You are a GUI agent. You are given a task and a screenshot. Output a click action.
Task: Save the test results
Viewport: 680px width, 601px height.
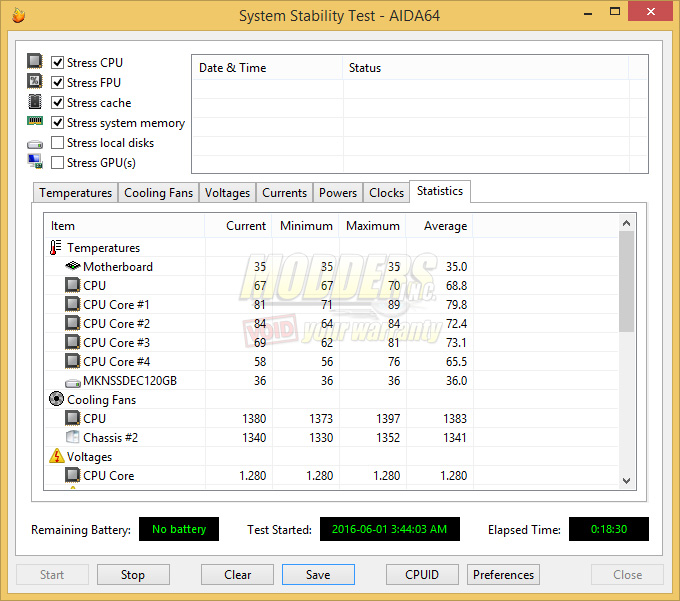pos(318,575)
